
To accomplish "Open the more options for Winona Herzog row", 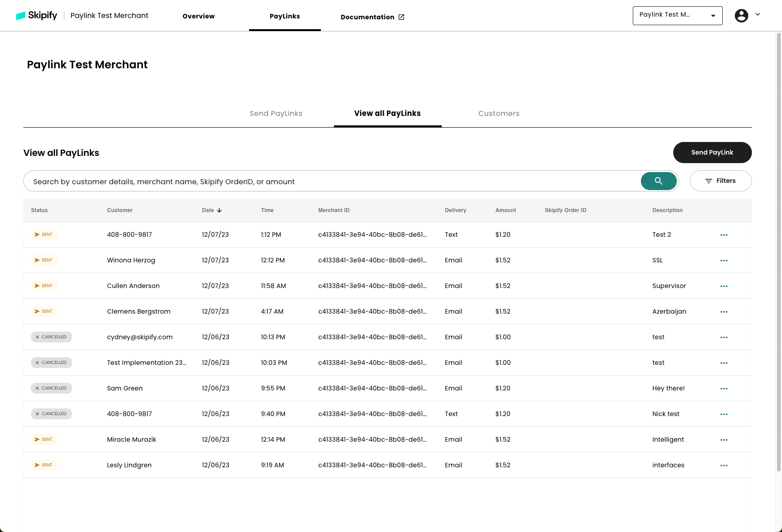I will point(724,261).
